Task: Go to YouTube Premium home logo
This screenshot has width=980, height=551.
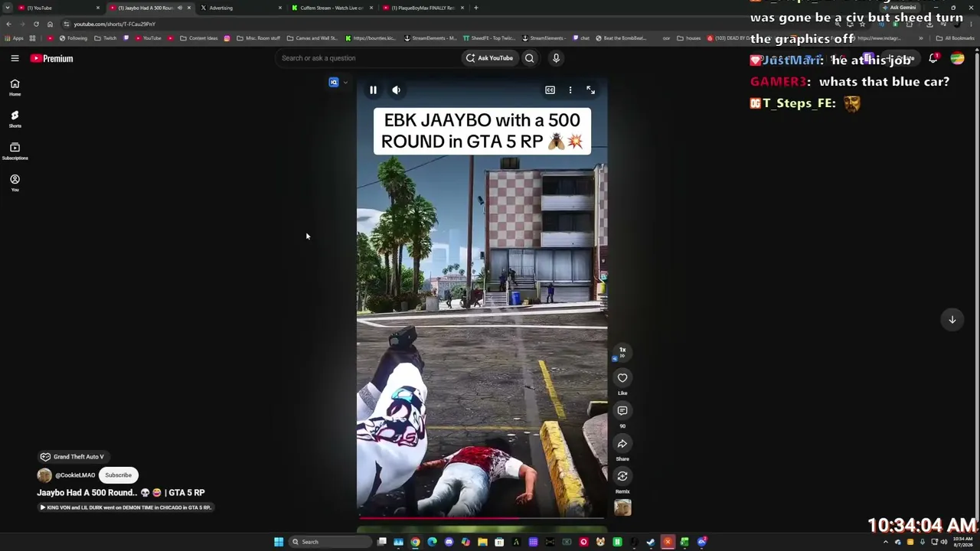Action: coord(51,58)
